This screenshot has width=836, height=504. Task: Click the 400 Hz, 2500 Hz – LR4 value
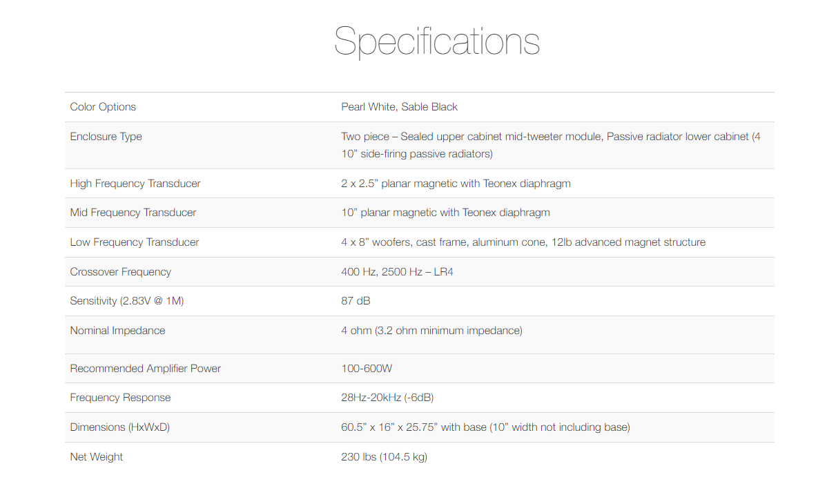[397, 272]
